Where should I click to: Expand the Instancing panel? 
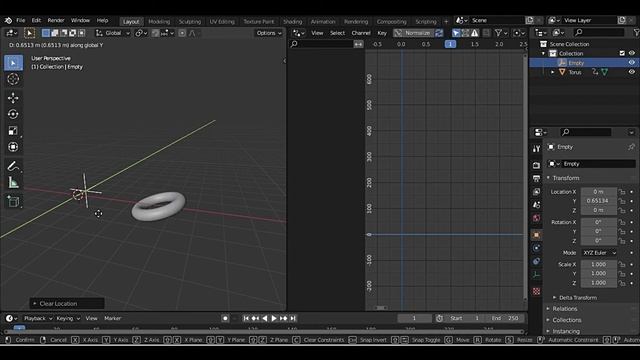point(566,331)
